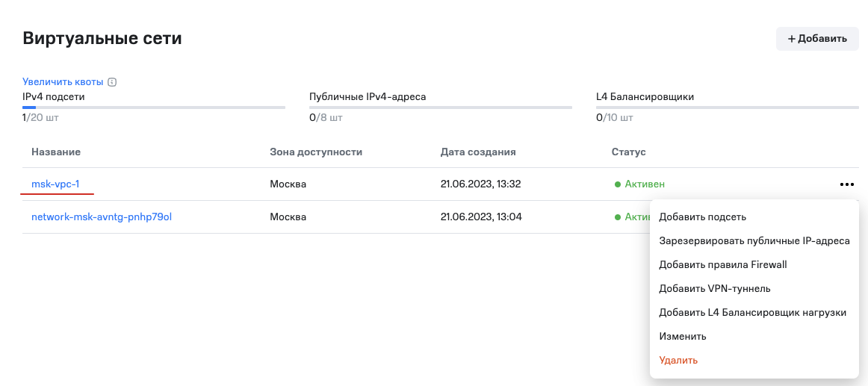
Task: Click the Публичные IPv4-адреса quota bar
Action: click(x=440, y=108)
